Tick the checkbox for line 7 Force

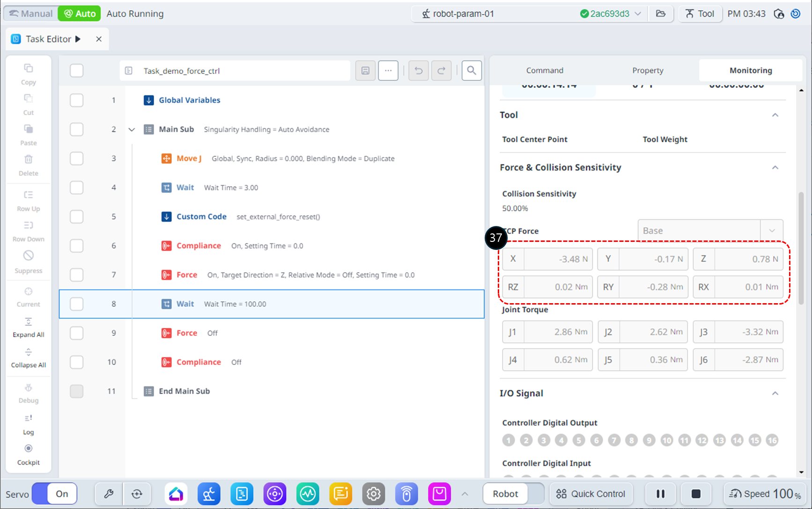(x=76, y=275)
